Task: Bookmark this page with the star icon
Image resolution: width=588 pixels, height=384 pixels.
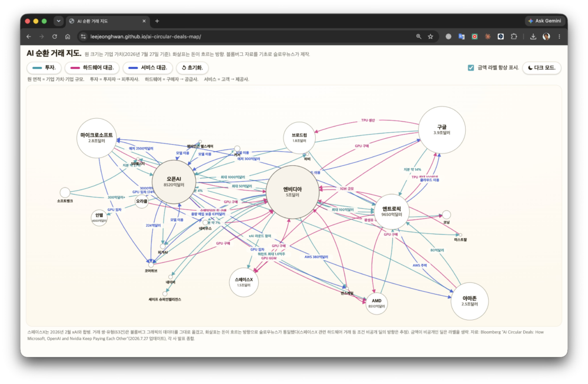Action: click(430, 36)
